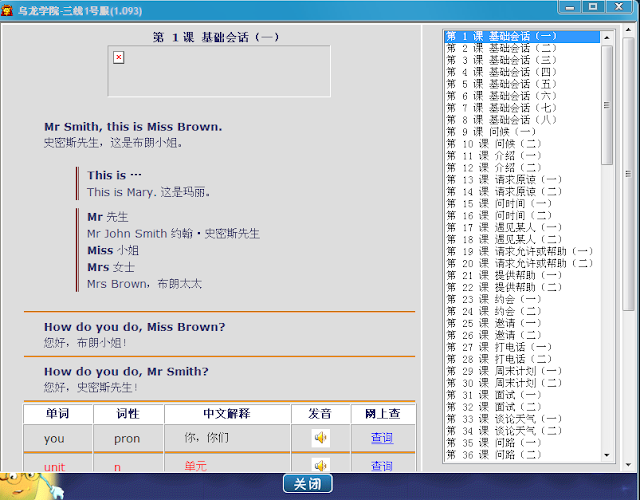The image size is (640, 500).
Task: Play pronunciation for the word unit
Action: point(320,465)
